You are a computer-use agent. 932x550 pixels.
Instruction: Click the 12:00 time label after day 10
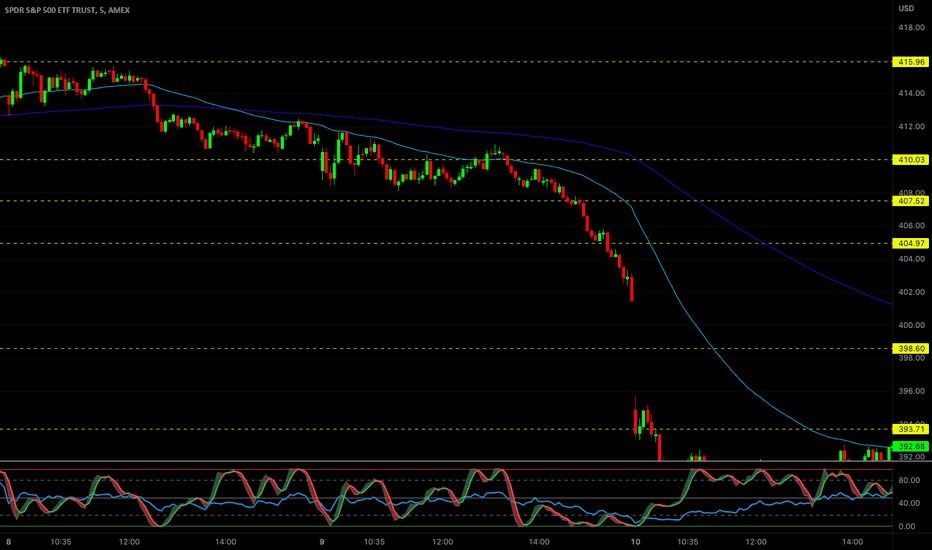tap(756, 542)
